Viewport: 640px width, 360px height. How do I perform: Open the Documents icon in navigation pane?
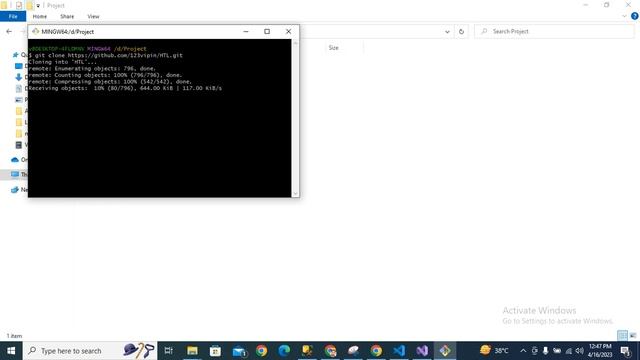18,89
